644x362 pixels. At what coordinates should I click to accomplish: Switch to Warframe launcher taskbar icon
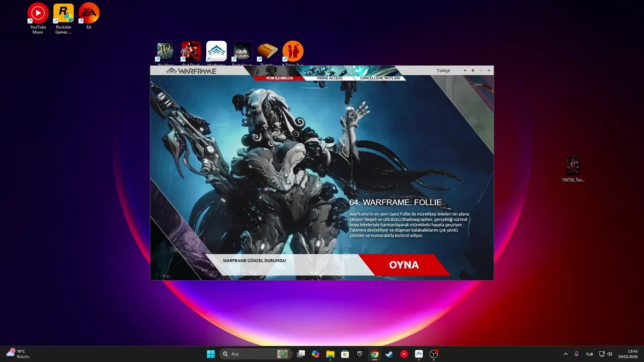pos(419,354)
